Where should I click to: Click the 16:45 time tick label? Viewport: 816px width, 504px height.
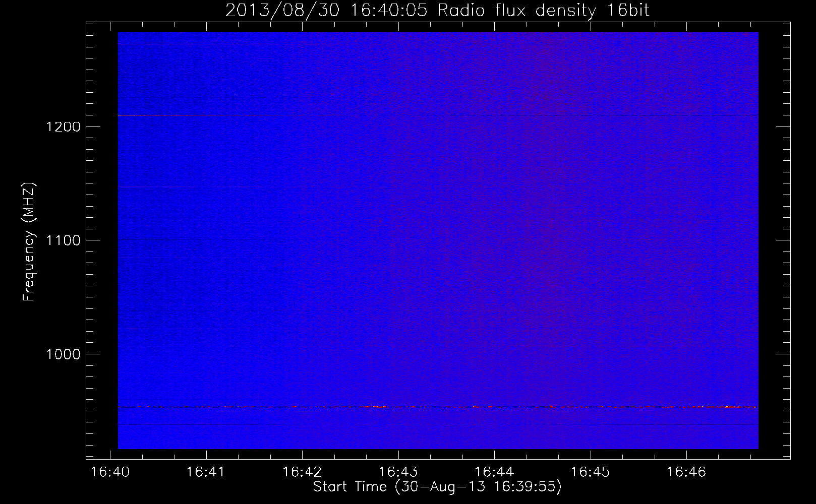[x=590, y=472]
